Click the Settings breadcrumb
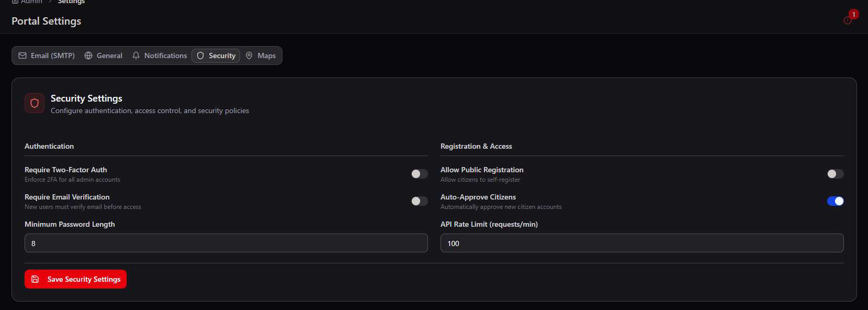The width and height of the screenshot is (868, 310). click(x=71, y=2)
